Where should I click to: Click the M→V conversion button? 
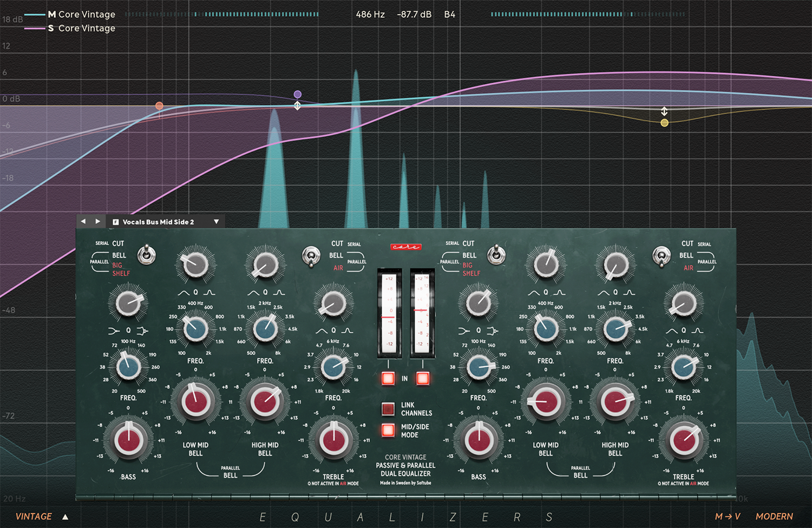coord(727,517)
